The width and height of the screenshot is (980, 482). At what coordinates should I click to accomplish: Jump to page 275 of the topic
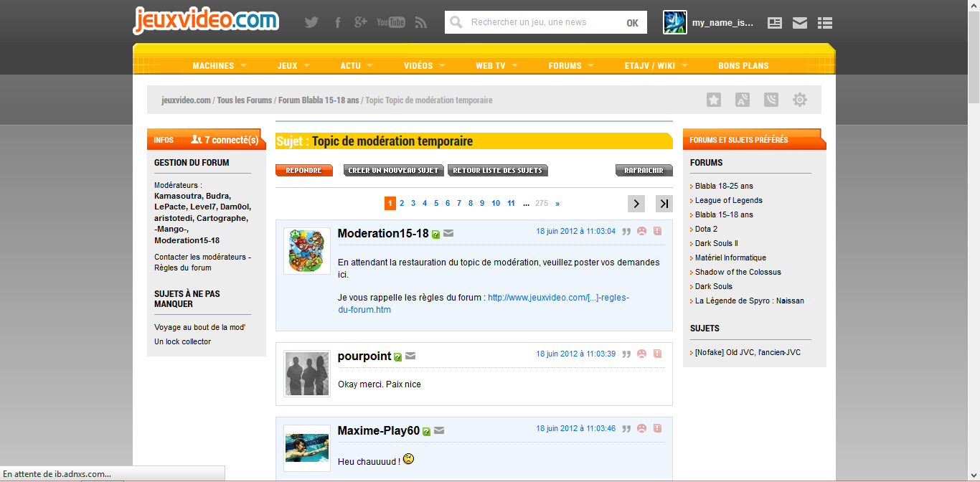pyautogui.click(x=542, y=204)
